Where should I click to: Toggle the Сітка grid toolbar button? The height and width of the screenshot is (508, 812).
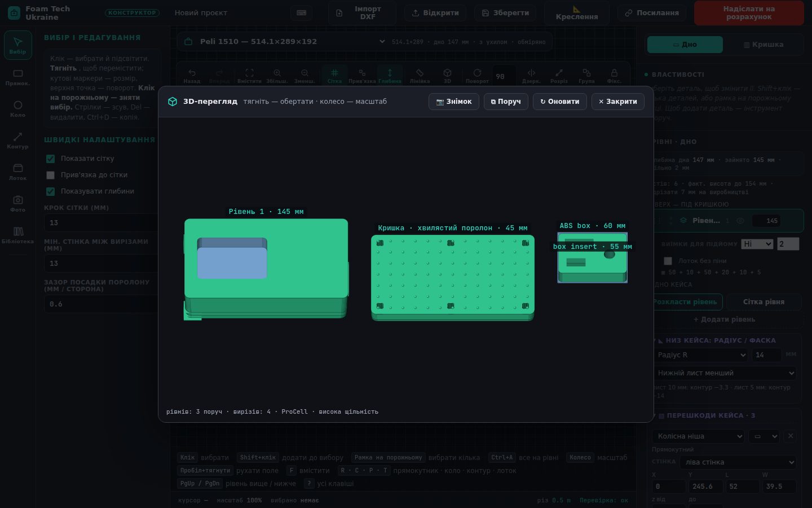tap(334, 76)
